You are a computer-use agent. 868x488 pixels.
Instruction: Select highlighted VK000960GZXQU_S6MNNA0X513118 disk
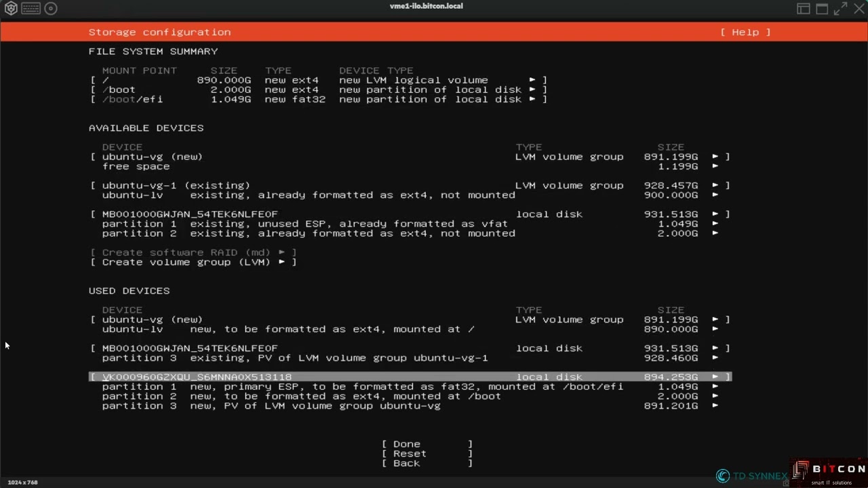pos(410,377)
